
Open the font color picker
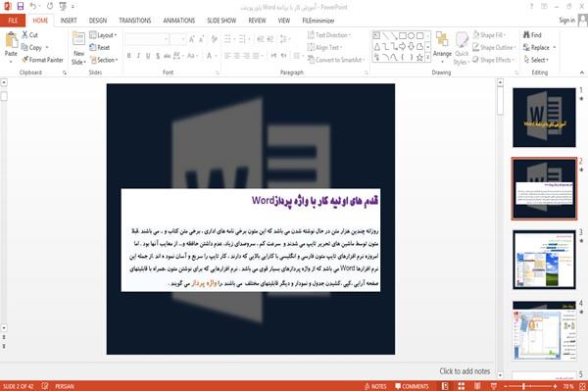[211, 56]
